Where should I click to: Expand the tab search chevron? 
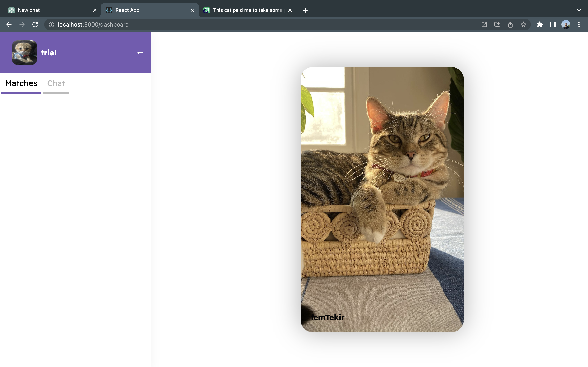pos(579,10)
